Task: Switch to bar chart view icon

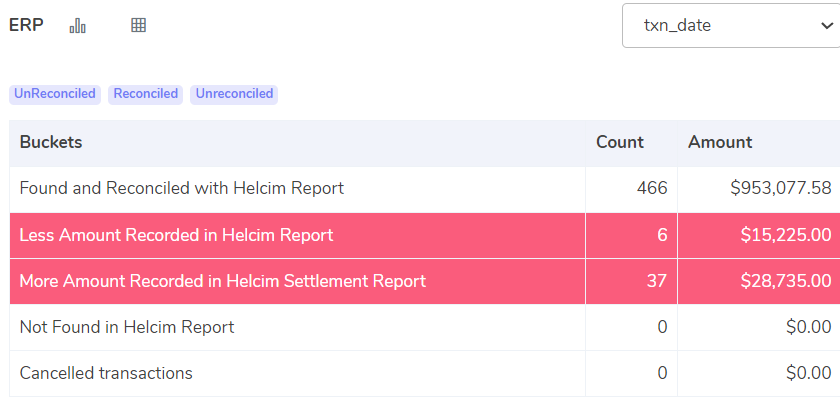Action: point(78,25)
